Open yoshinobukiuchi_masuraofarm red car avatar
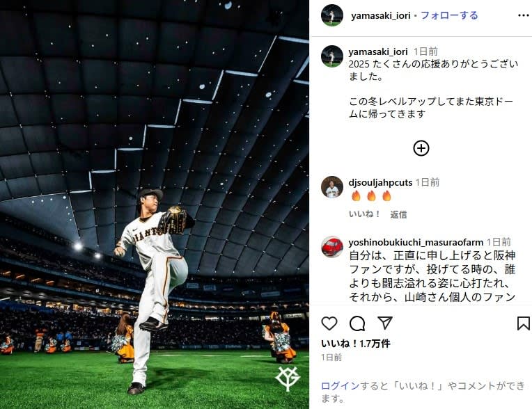Viewport: 532px width, 409px height. click(332, 247)
